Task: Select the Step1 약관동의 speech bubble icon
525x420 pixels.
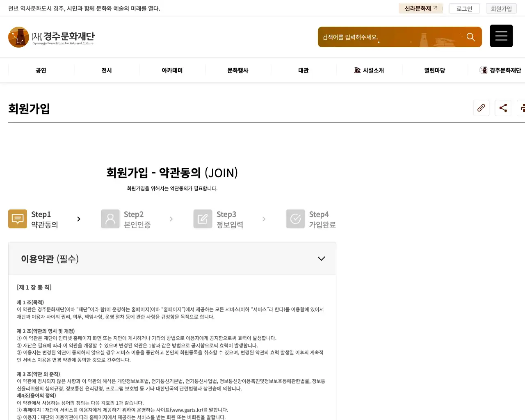Action: [x=17, y=219]
